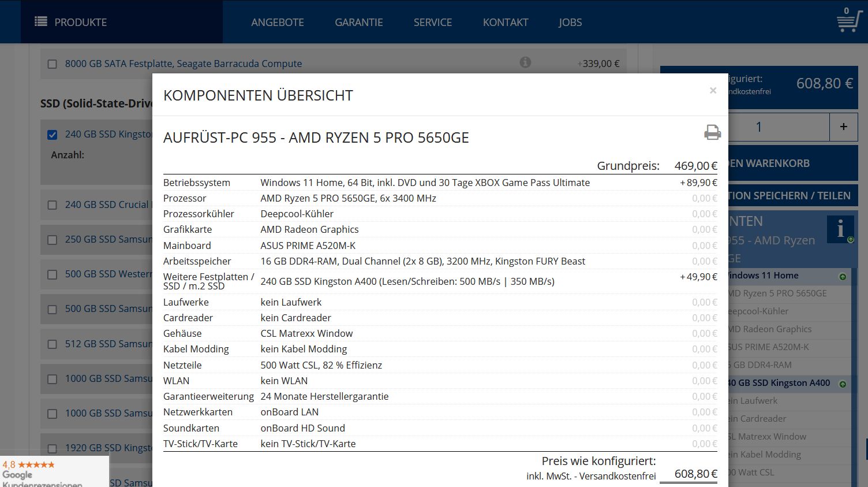Click total price 608,80 € in dialog
This screenshot has height=487, width=868.
coord(695,474)
